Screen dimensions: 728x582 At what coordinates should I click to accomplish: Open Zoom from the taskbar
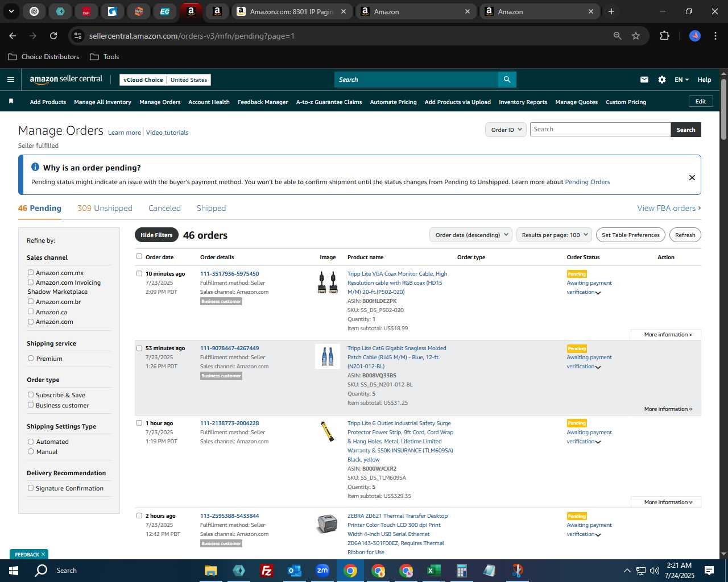[322, 571]
